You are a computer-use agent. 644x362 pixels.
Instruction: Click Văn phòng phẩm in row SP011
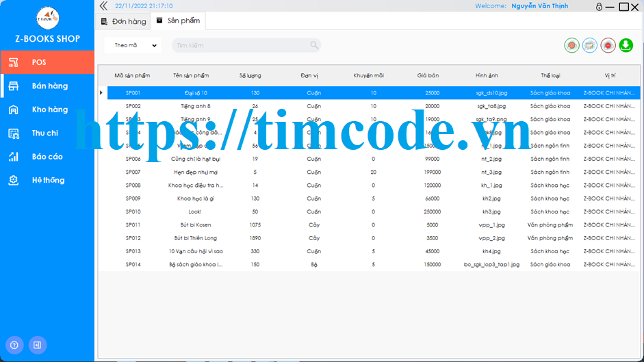coord(550,224)
